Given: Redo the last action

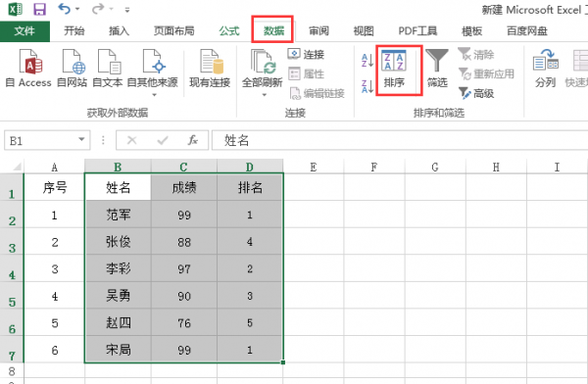Looking at the screenshot, I should (x=97, y=9).
